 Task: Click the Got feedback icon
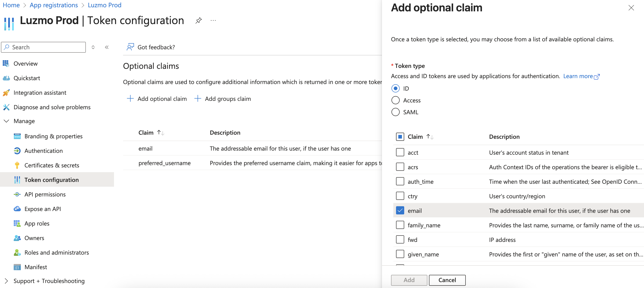coord(130,47)
